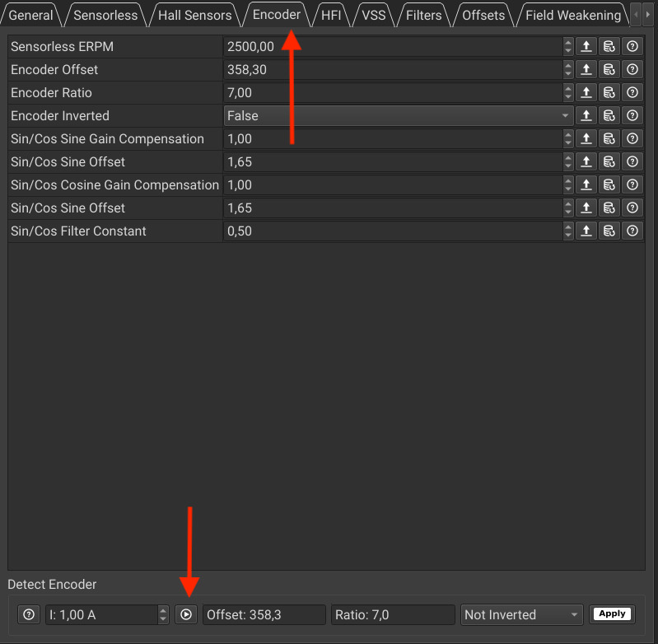Viewport: 658px width, 644px height.
Task: Click the Detect Encoder heading
Action: pyautogui.click(x=52, y=585)
